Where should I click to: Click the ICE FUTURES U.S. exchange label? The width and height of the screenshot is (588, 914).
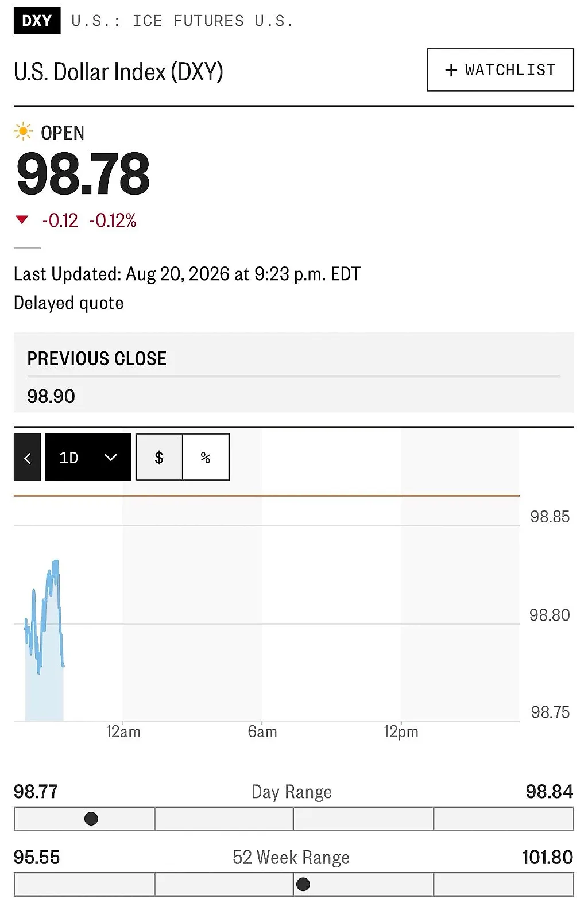point(213,21)
